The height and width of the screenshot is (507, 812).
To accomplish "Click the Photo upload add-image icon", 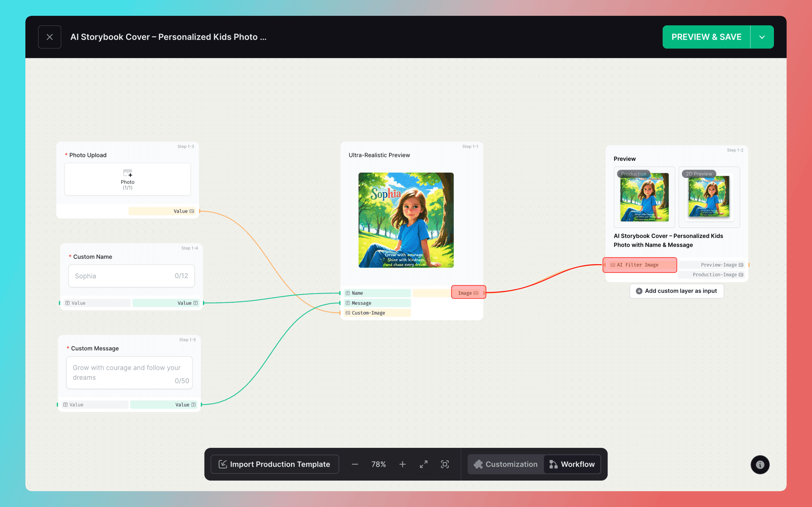I will 127,173.
